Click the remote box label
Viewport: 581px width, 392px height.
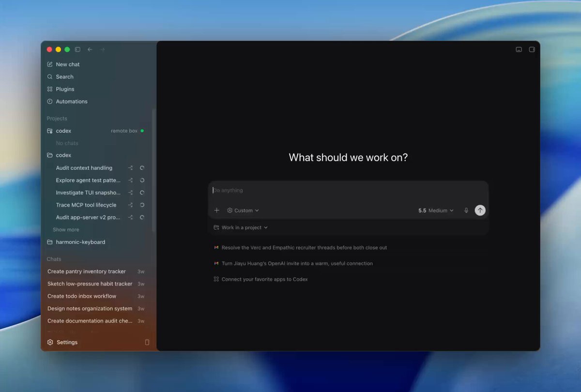124,131
